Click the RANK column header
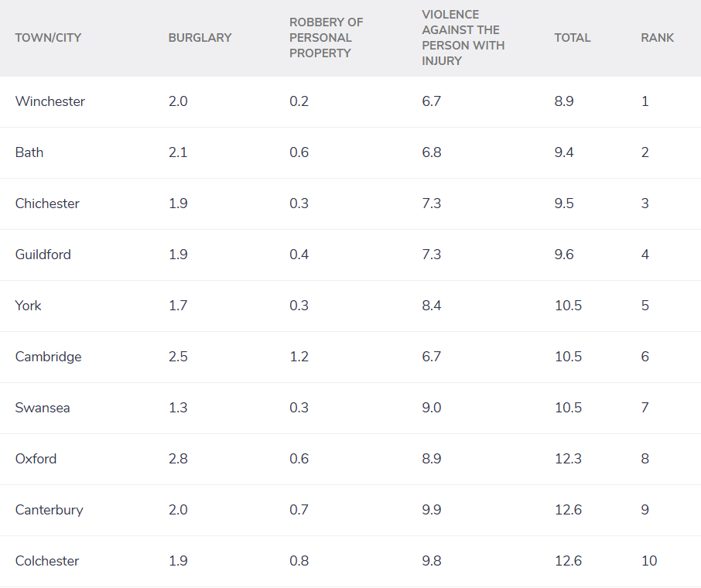Screen dimensions: 701x588 click(657, 38)
